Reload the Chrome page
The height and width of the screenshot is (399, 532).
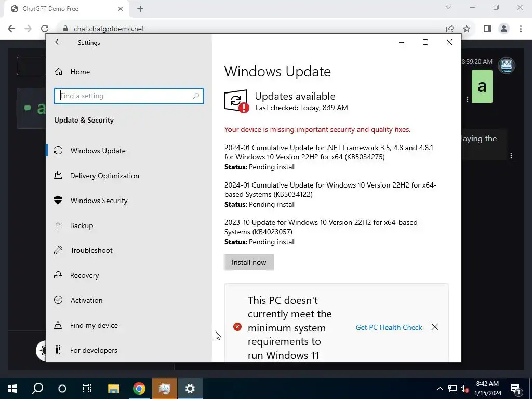(x=45, y=29)
